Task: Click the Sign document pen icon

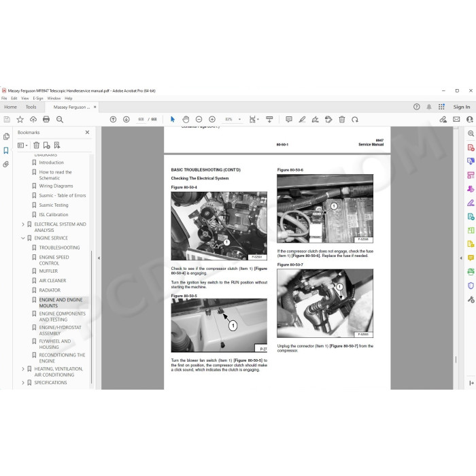Action: 315,119
